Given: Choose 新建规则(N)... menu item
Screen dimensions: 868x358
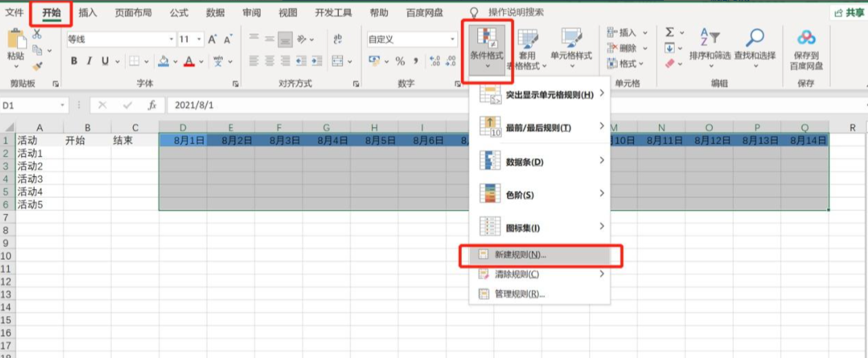Looking at the screenshot, I should pyautogui.click(x=540, y=255).
